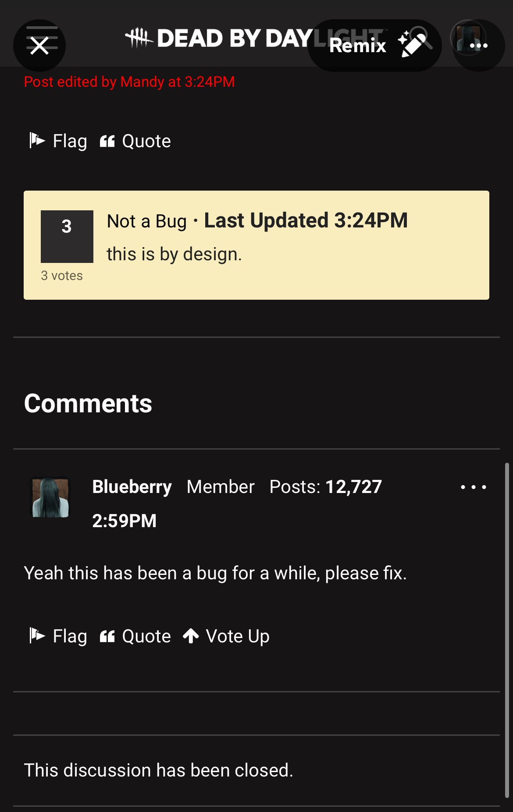Open the three-dots overlay menu at top right

click(478, 46)
